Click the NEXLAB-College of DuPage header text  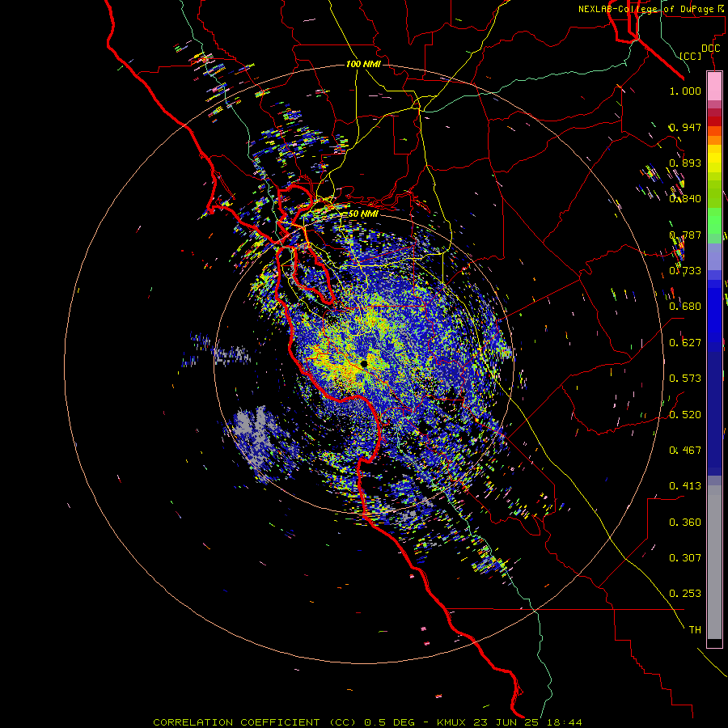click(x=646, y=9)
